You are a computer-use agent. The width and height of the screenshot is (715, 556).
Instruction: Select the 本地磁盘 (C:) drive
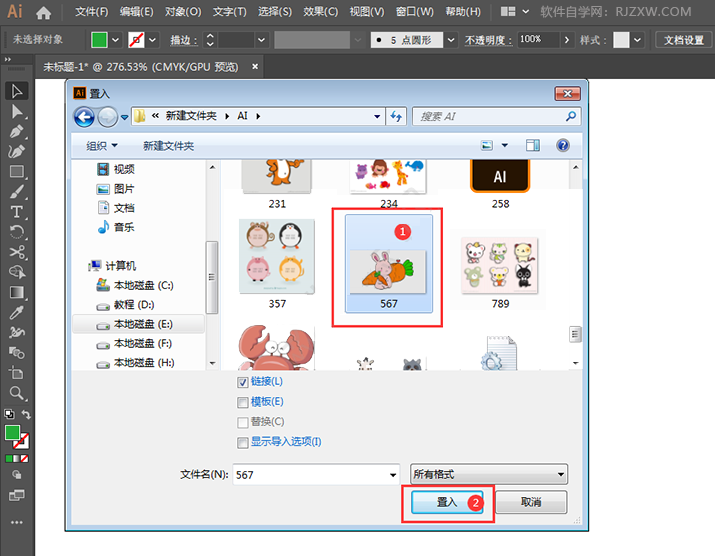coord(135,286)
